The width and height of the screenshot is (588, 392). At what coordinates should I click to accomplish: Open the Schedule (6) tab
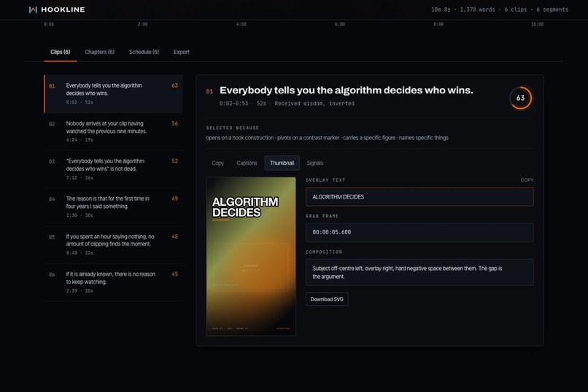coord(144,52)
